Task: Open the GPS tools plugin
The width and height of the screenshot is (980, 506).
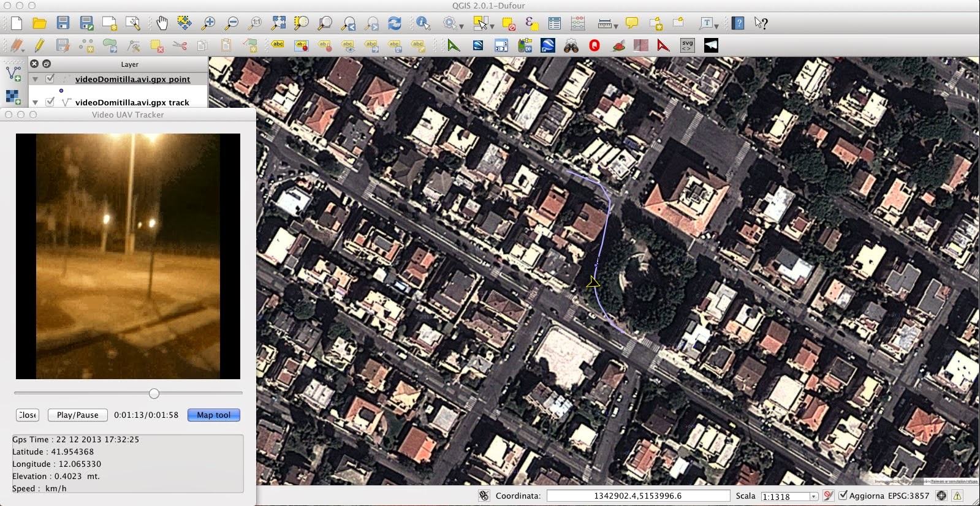Action: point(525,45)
